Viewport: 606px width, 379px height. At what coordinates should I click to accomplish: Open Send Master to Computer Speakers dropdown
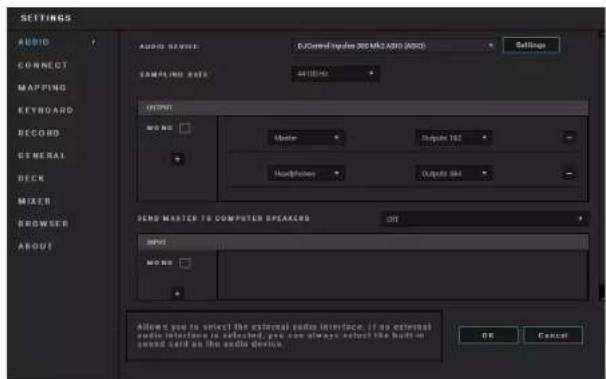(485, 219)
